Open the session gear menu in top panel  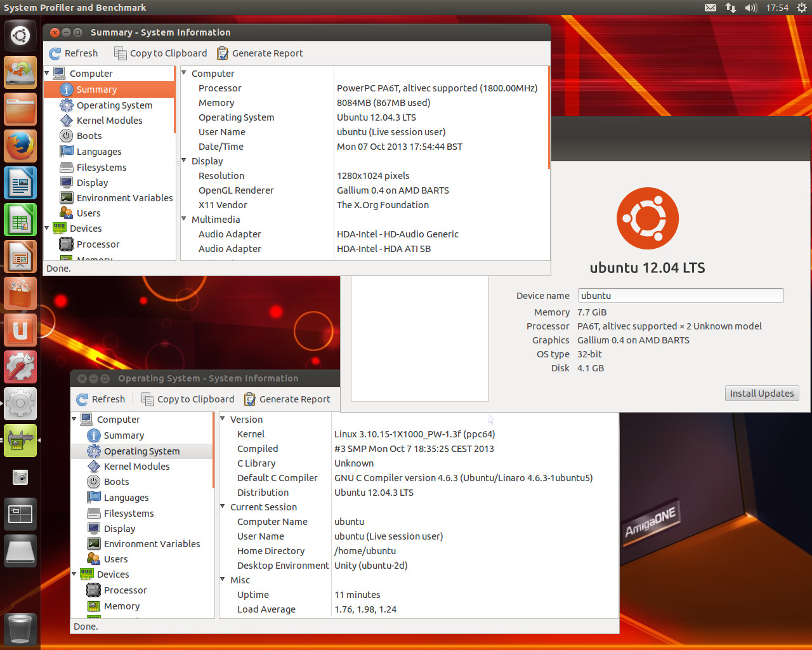point(802,8)
